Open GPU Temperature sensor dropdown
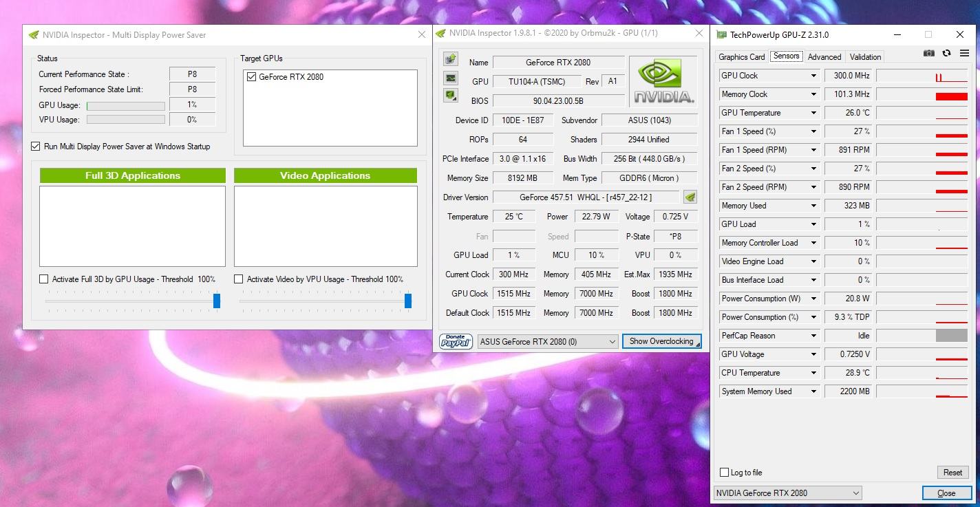This screenshot has height=507, width=980. tap(813, 113)
